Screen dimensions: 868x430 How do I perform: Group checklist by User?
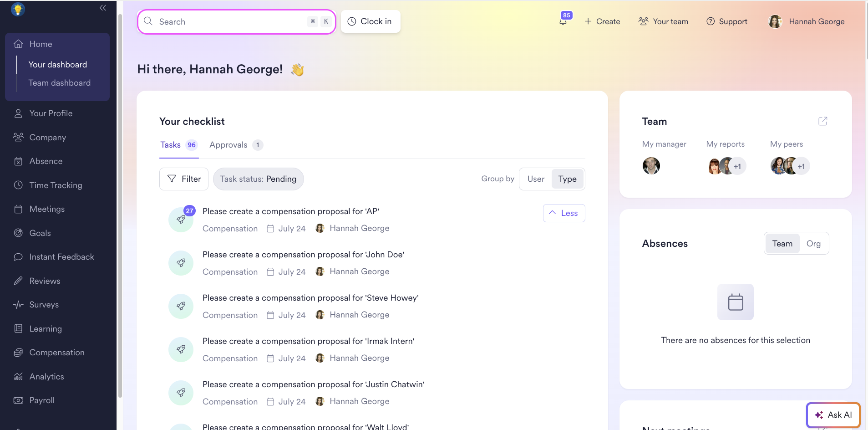pos(536,179)
